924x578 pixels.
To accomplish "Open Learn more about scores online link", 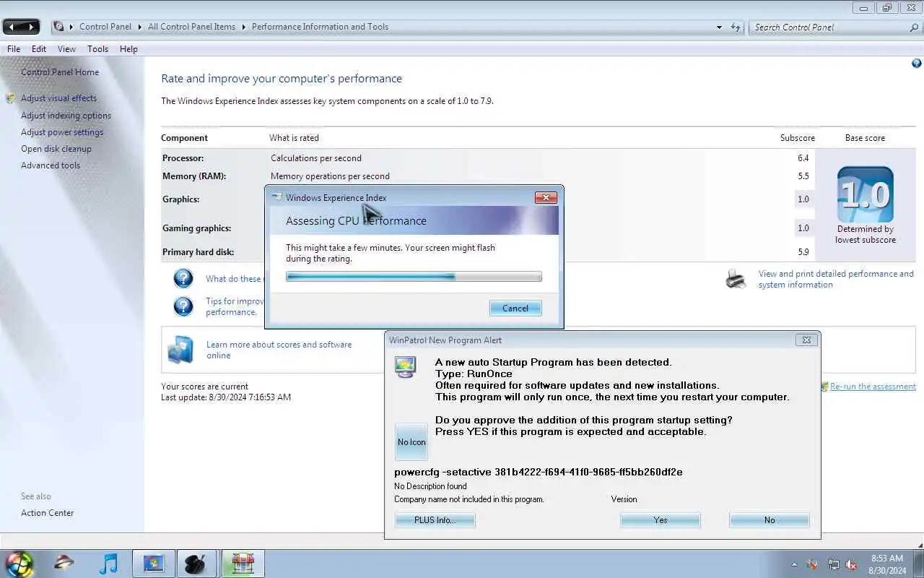I will (279, 350).
